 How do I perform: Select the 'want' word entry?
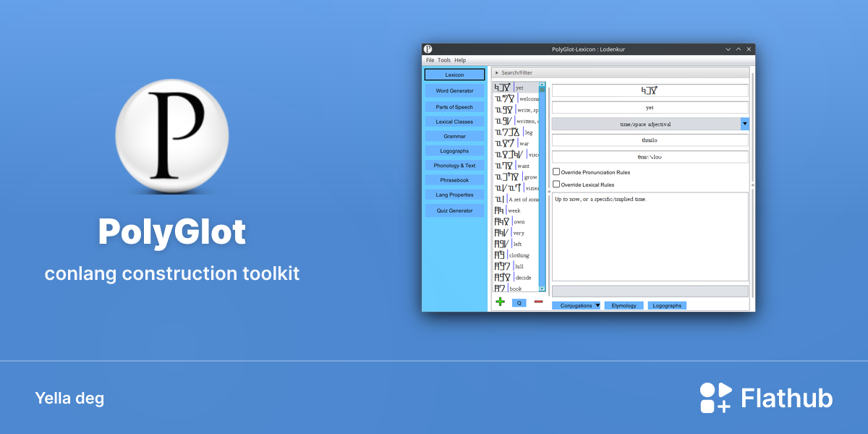tap(516, 166)
